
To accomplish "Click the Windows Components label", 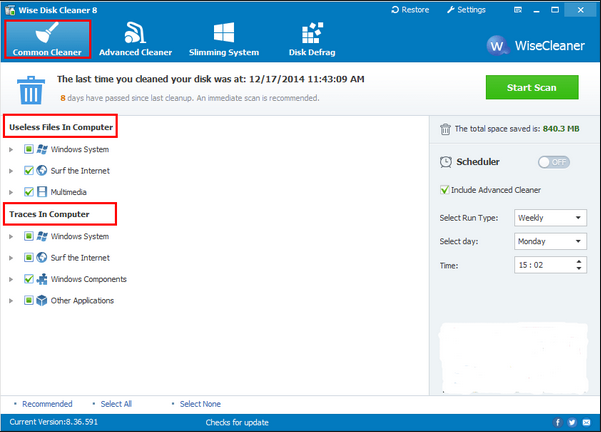I will (x=89, y=279).
